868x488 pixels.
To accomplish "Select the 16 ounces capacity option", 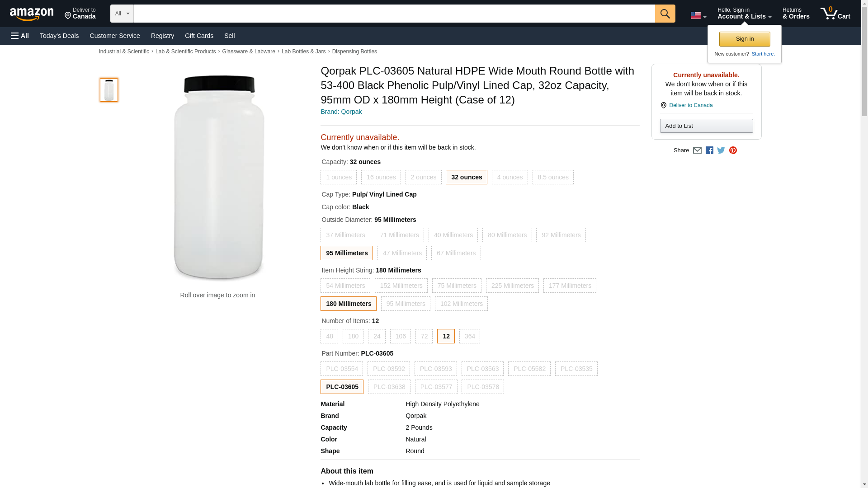I will pyautogui.click(x=381, y=177).
